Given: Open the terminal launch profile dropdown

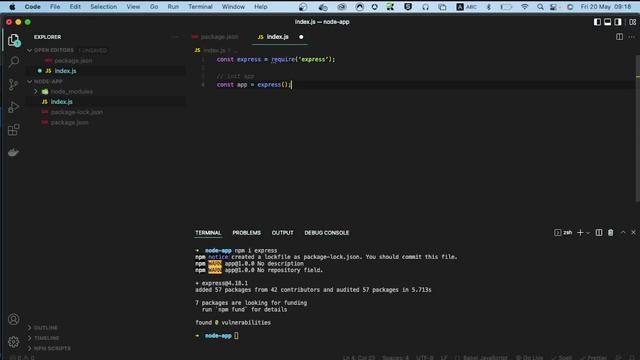Looking at the screenshot, I should 588,233.
